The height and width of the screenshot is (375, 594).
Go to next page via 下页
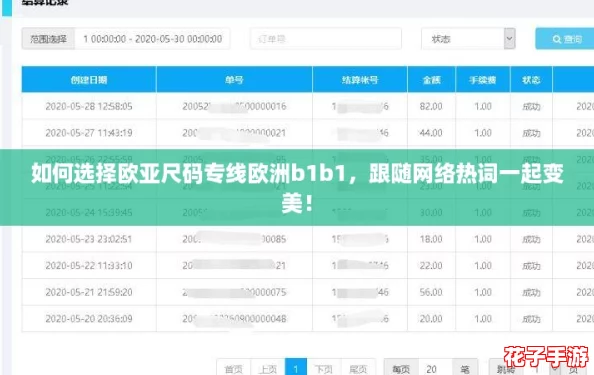[324, 368]
